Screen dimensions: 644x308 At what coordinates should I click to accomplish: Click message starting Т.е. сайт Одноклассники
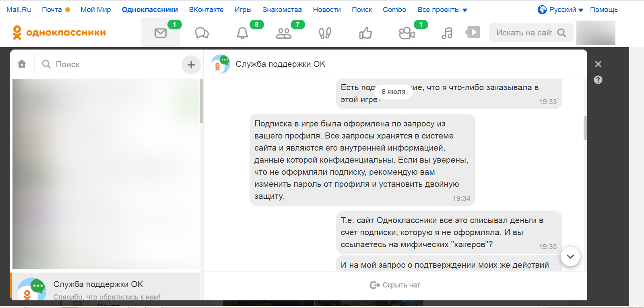(449, 232)
